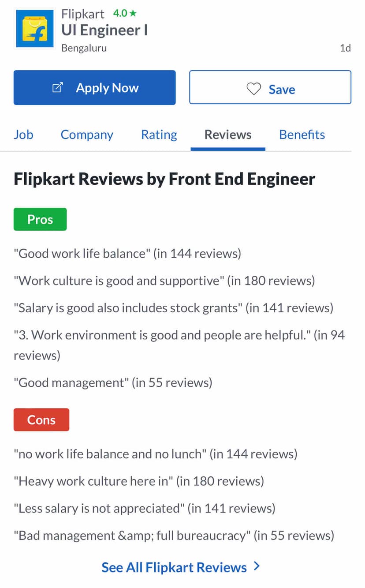The image size is (365, 588).
Task: Click the Bengaluru location text
Action: tap(84, 48)
